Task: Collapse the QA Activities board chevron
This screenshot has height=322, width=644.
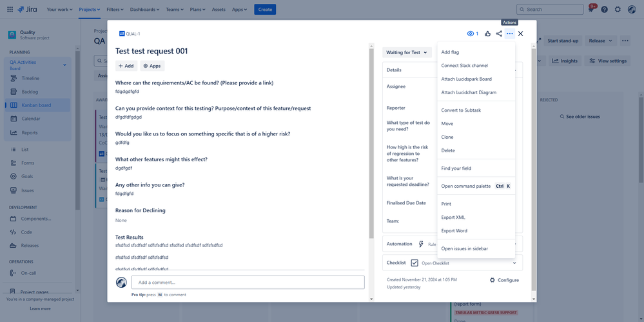Action: [x=64, y=65]
